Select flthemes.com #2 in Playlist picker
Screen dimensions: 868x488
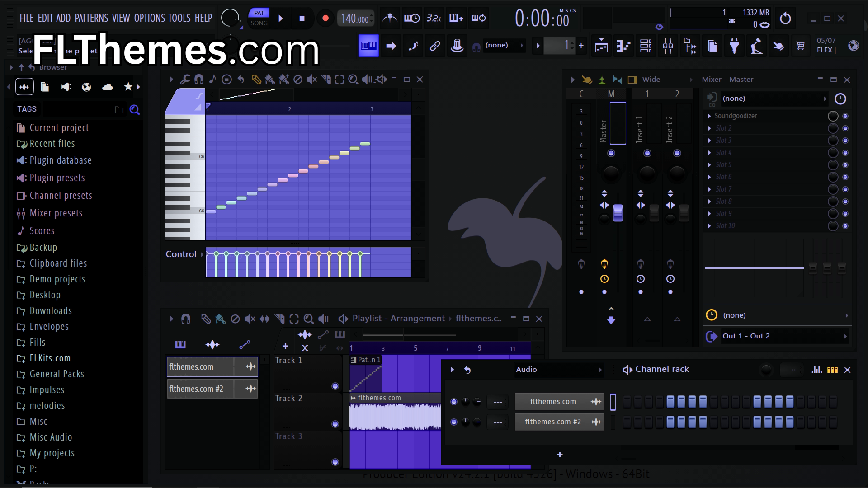(212, 389)
